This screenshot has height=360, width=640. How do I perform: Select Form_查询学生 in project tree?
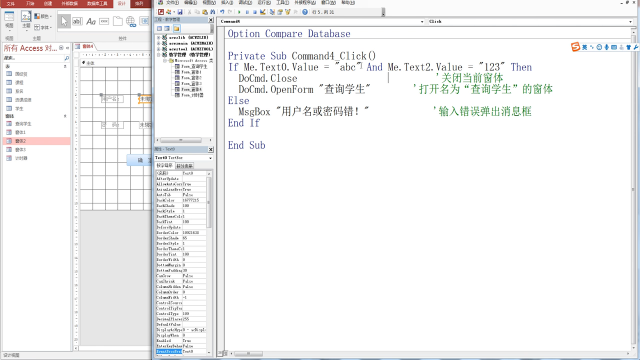click(x=191, y=66)
